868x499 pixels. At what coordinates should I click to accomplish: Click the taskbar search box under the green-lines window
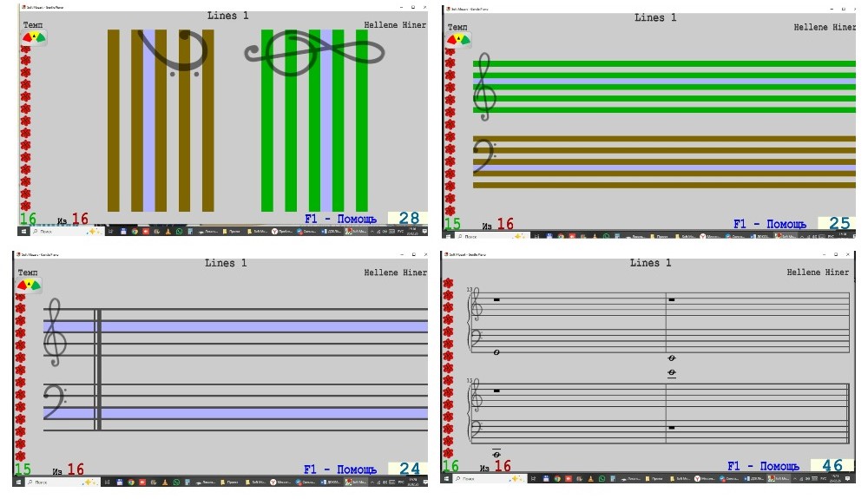488,236
